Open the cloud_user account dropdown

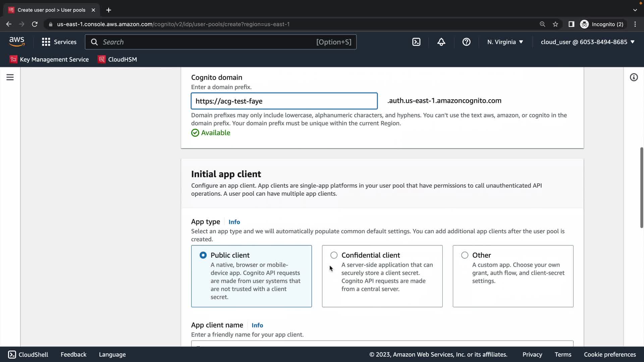pos(588,42)
